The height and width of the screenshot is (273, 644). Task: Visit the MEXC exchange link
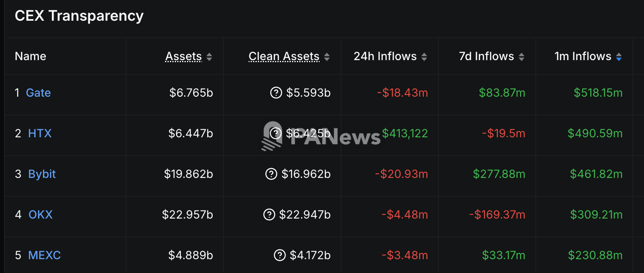tap(44, 255)
